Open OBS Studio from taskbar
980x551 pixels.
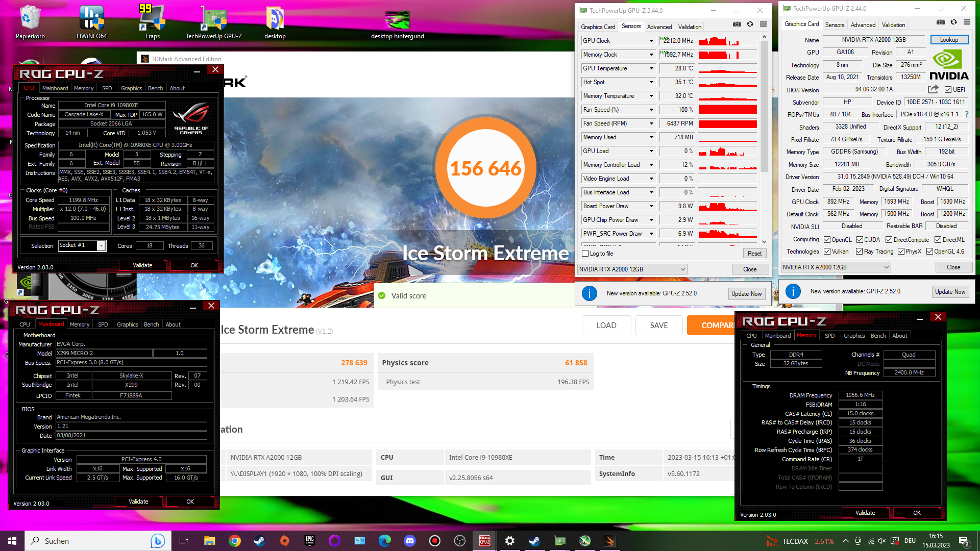click(x=459, y=541)
